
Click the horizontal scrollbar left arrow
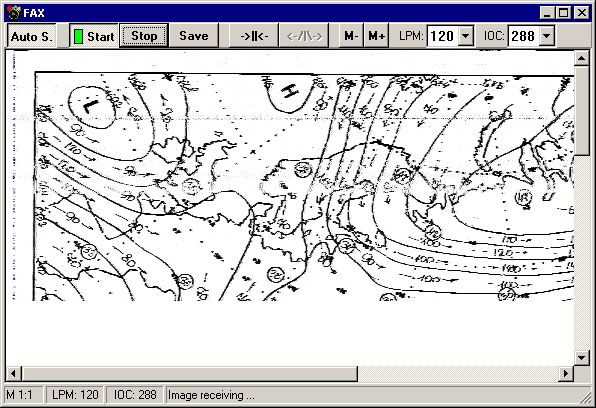(14, 373)
